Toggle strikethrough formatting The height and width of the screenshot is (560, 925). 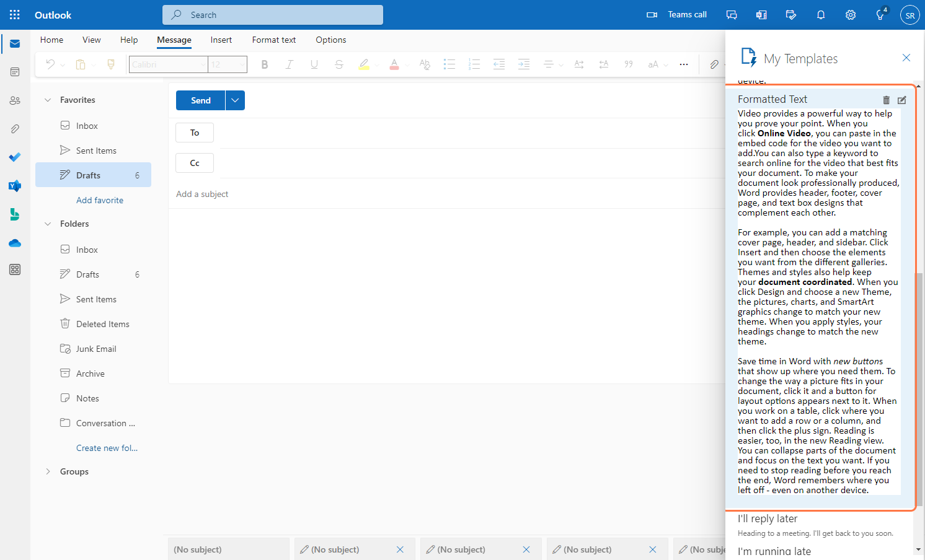point(339,64)
